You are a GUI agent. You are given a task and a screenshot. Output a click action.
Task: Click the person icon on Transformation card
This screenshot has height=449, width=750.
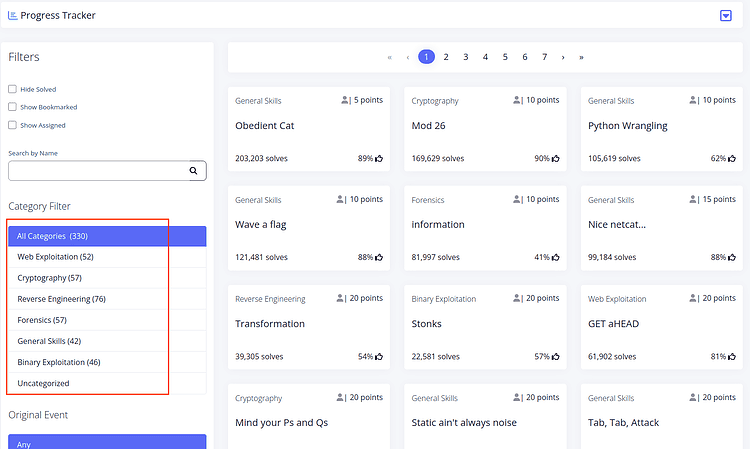[340, 298]
